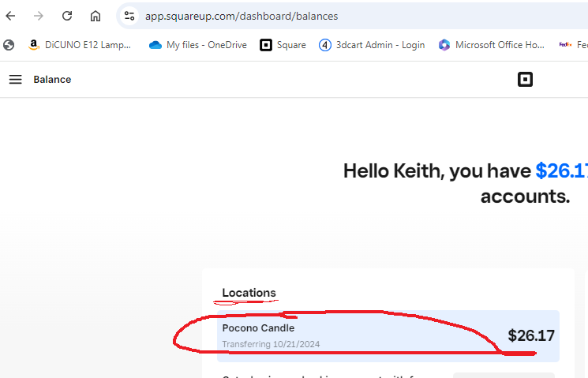
Task: Click the Locations section heading
Action: pyautogui.click(x=249, y=293)
